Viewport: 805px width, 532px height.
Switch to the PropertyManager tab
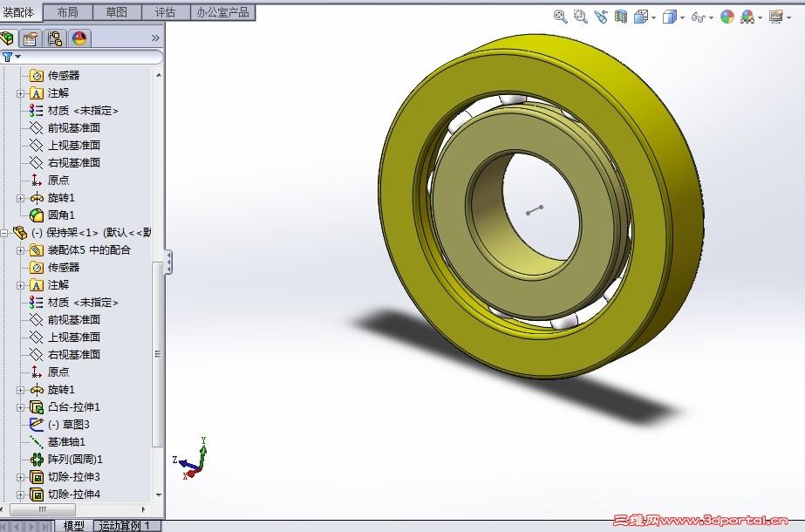coord(31,38)
